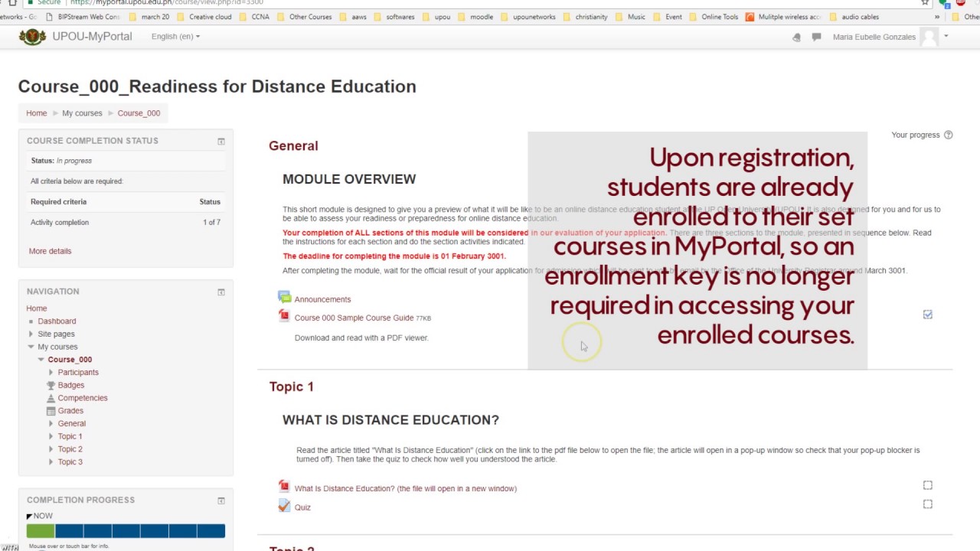The height and width of the screenshot is (551, 980).
Task: Click the Grades table icon in Navigation
Action: [51, 411]
